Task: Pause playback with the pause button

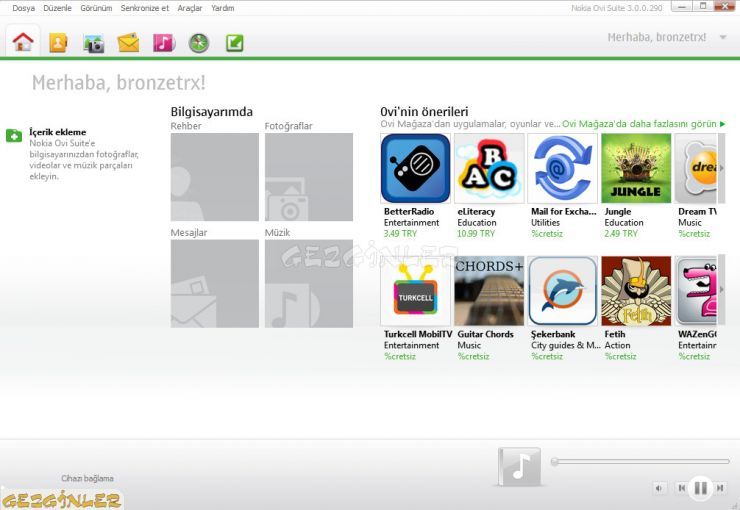Action: click(701, 488)
